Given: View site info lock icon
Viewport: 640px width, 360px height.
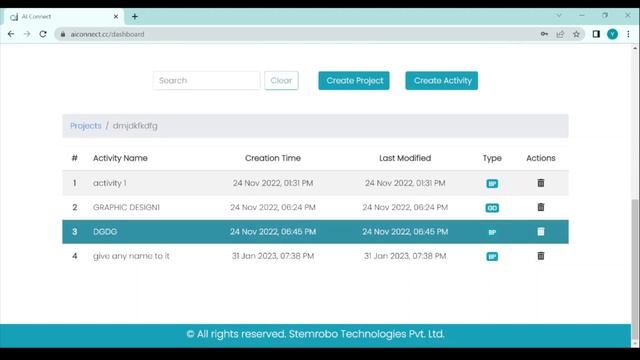Looking at the screenshot, I should (63, 34).
